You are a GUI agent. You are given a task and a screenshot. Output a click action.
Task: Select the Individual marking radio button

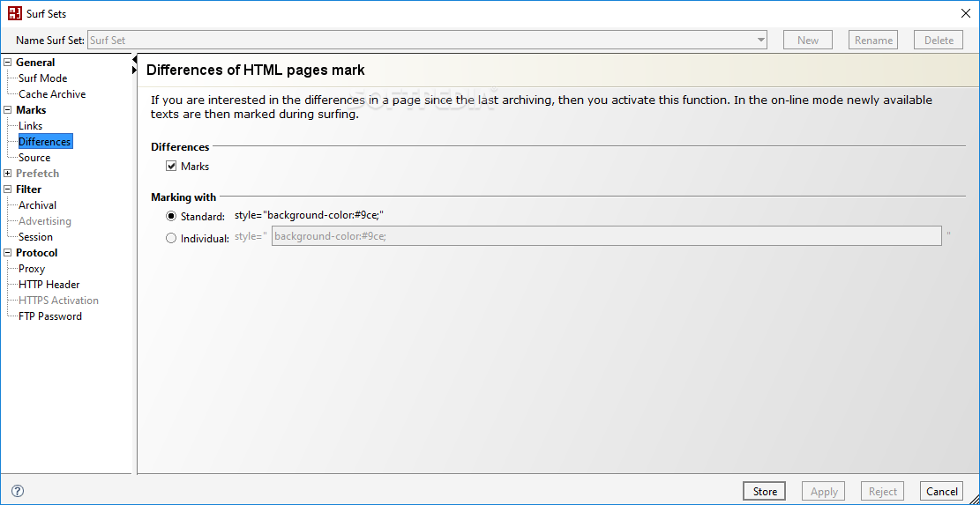[x=171, y=238]
